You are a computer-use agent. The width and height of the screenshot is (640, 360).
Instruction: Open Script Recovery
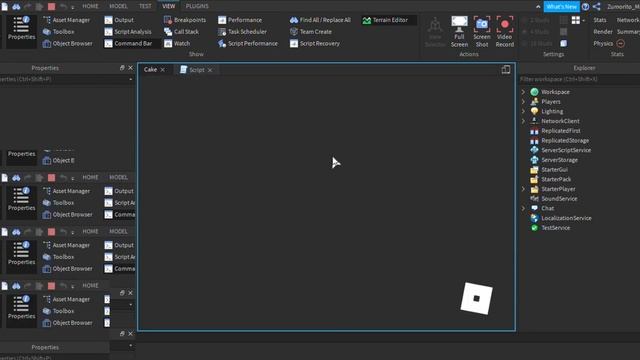pos(315,43)
